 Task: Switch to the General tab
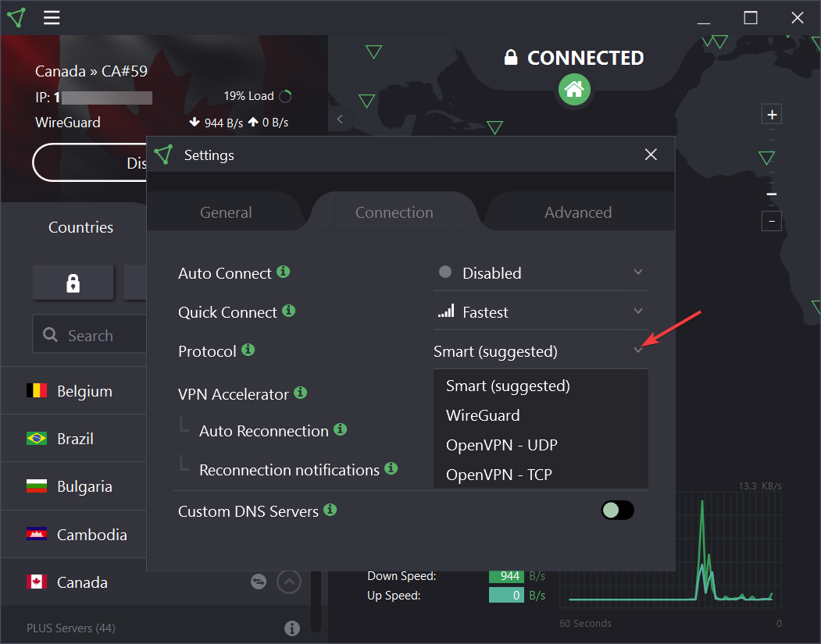[x=226, y=212]
